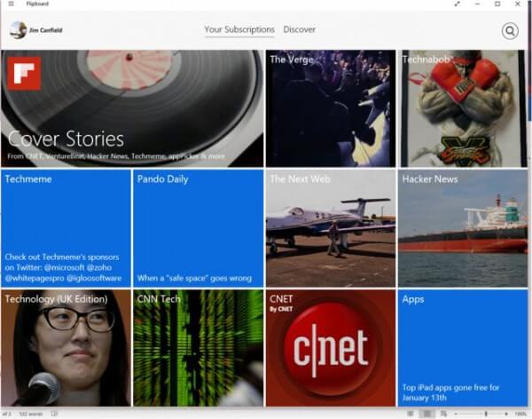The height and width of the screenshot is (419, 532).
Task: Click the '532 words' count in Word status bar
Action: pyautogui.click(x=31, y=414)
